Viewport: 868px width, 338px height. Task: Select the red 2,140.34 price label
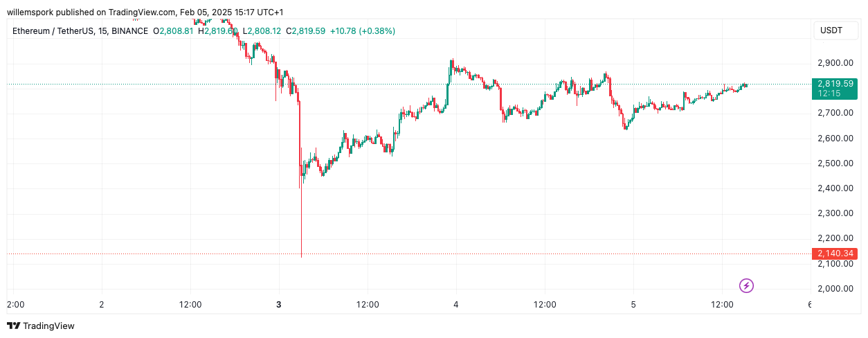click(835, 254)
